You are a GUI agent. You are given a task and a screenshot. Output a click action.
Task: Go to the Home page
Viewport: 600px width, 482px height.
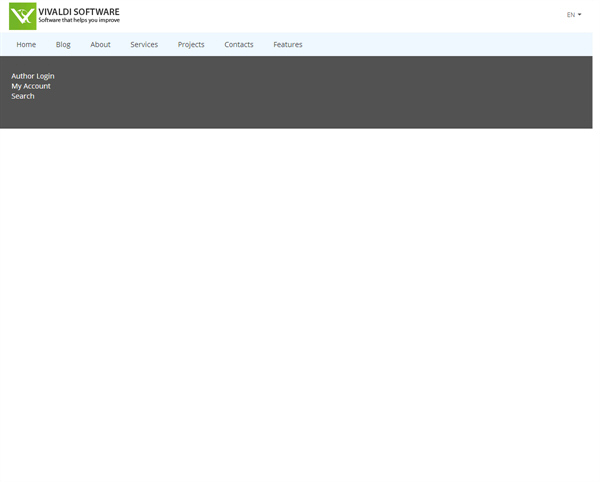[26, 44]
